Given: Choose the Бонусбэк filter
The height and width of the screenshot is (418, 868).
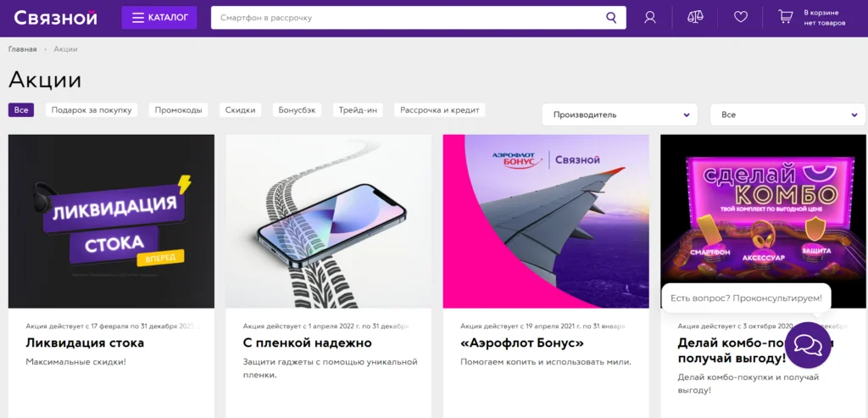Looking at the screenshot, I should (298, 110).
